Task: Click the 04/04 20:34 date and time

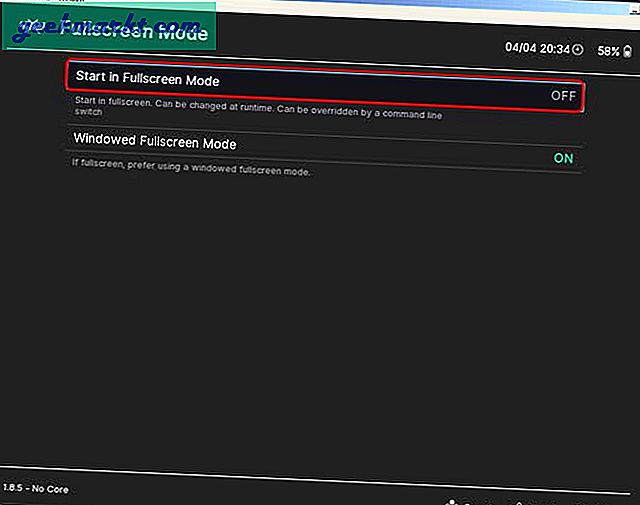Action: [x=537, y=48]
